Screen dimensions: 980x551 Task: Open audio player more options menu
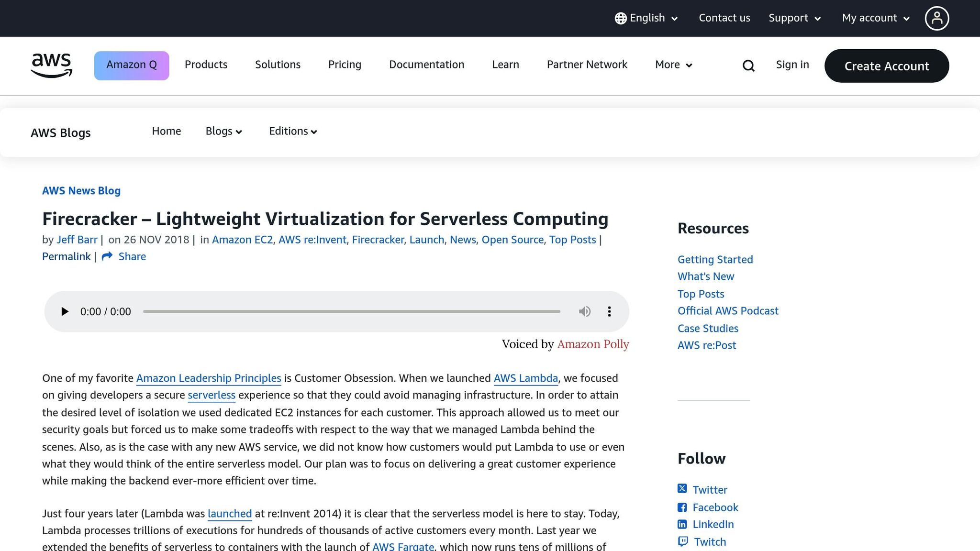coord(609,312)
